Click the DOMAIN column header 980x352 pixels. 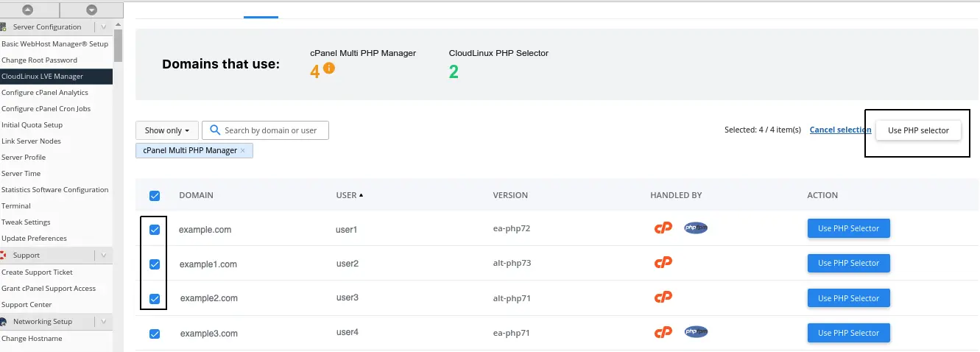tap(196, 195)
